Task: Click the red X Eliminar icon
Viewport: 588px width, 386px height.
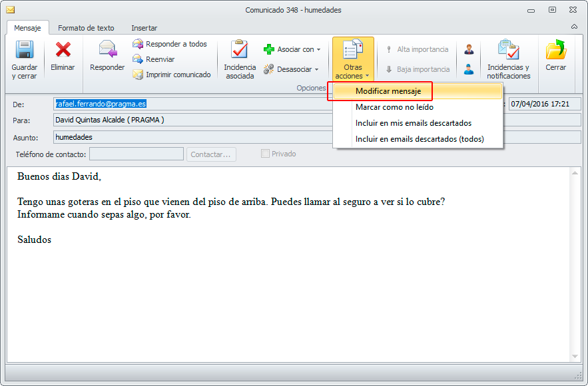Action: click(x=63, y=49)
